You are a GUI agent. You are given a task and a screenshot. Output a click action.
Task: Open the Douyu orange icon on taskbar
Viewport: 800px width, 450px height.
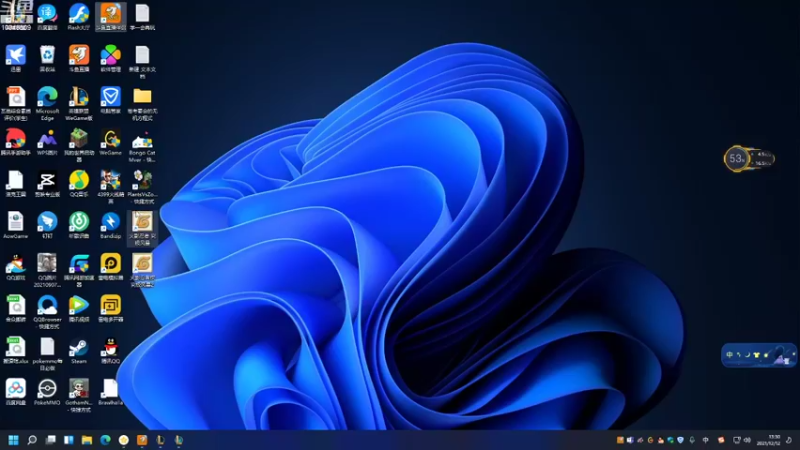[x=142, y=440]
